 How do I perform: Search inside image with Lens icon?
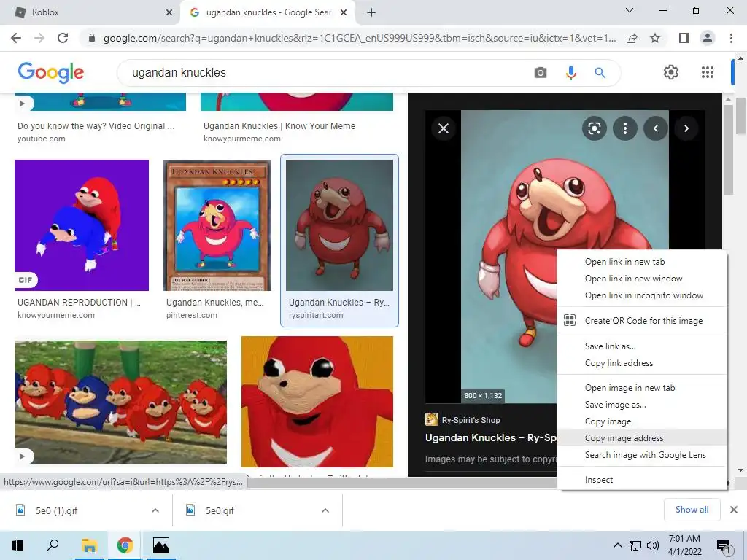point(594,128)
